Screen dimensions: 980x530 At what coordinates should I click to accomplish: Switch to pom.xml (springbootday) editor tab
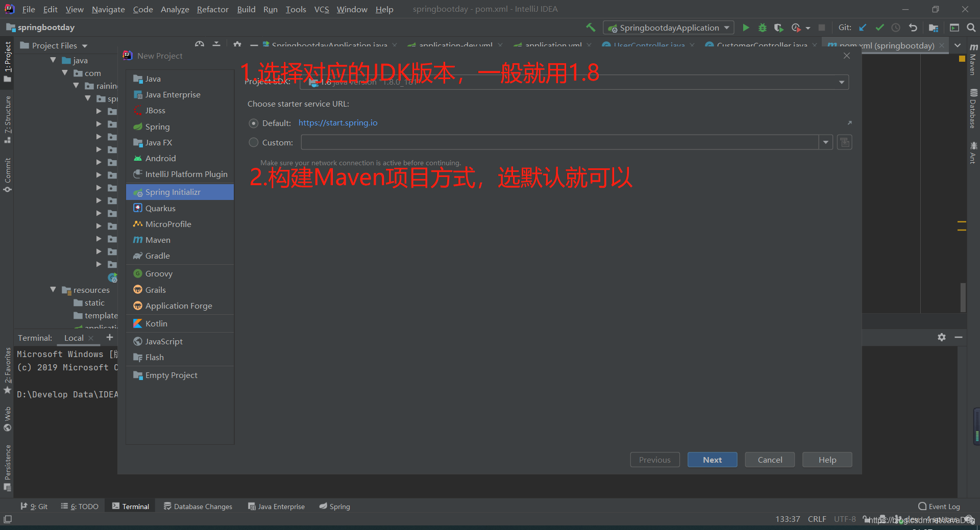886,45
